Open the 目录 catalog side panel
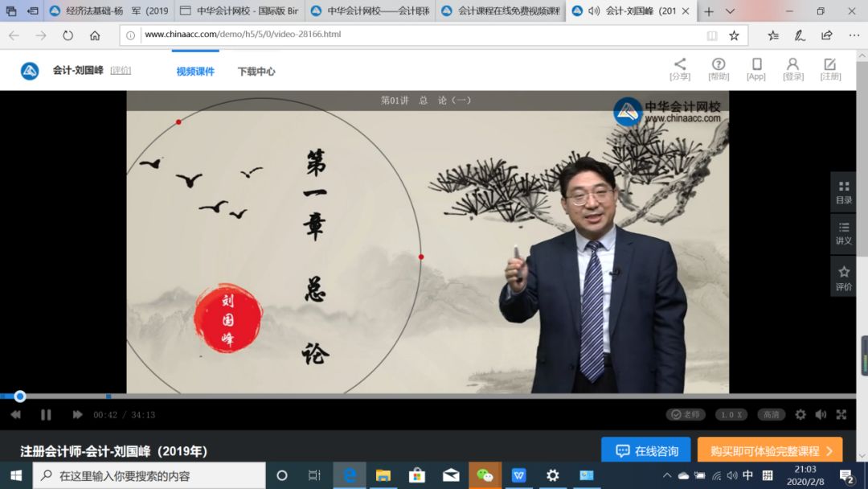This screenshot has height=489, width=868. pos(844,192)
